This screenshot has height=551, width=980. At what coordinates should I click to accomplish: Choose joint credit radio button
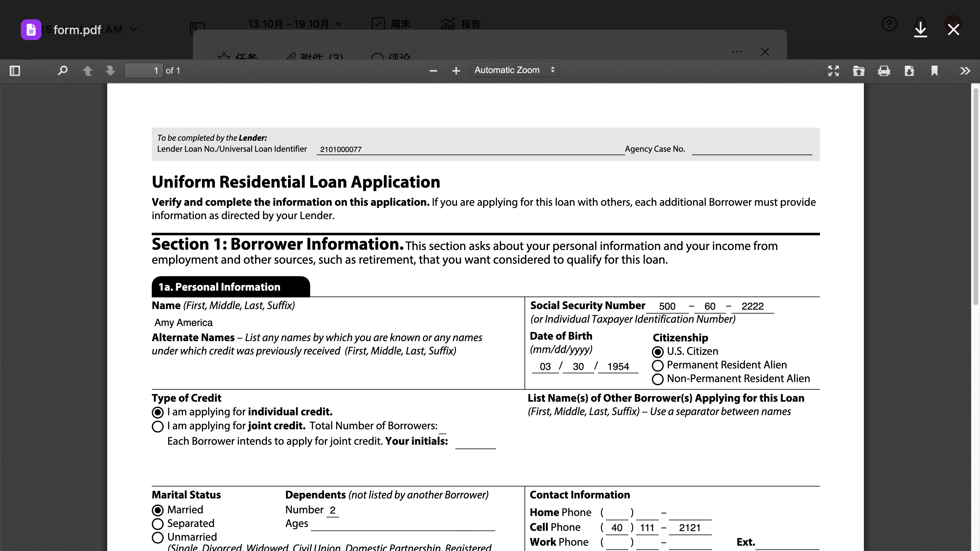click(157, 426)
